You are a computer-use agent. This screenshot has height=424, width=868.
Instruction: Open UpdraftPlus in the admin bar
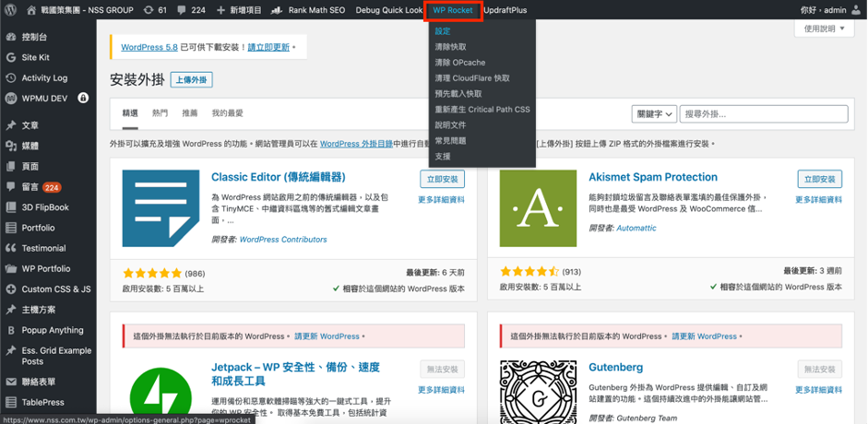pyautogui.click(x=505, y=10)
